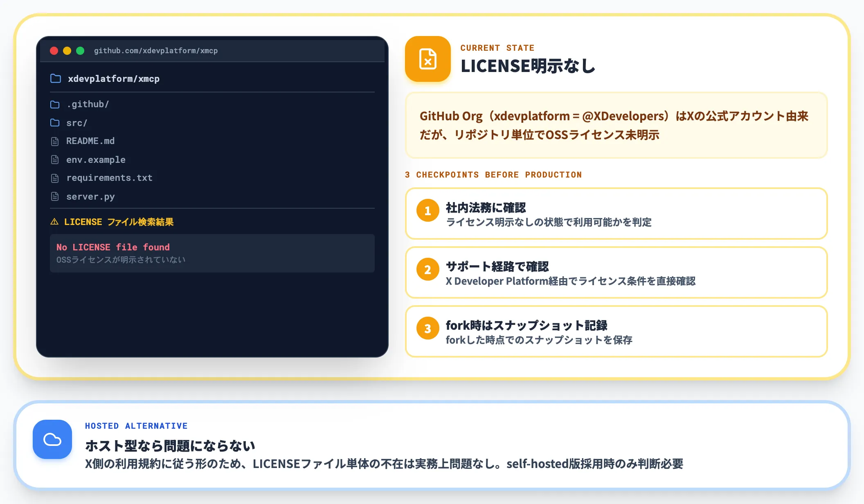This screenshot has width=864, height=504.
Task: Click the forkした時点でのスナップショットを保存 text
Action: click(539, 340)
